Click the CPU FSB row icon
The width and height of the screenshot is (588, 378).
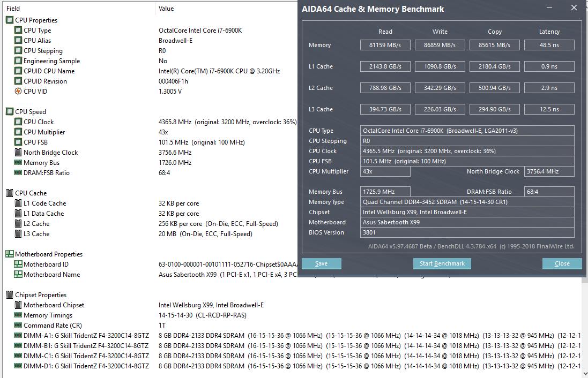pyautogui.click(x=18, y=142)
